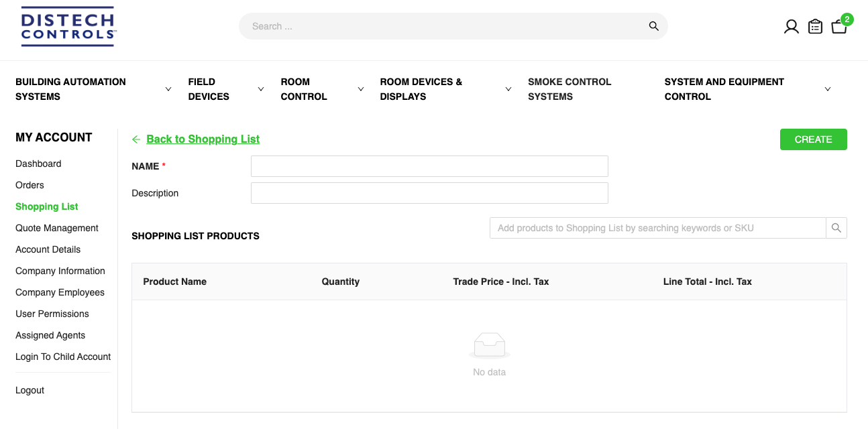Open the shopping list clipboard icon
Viewport: 868px width, 437px height.
point(815,27)
